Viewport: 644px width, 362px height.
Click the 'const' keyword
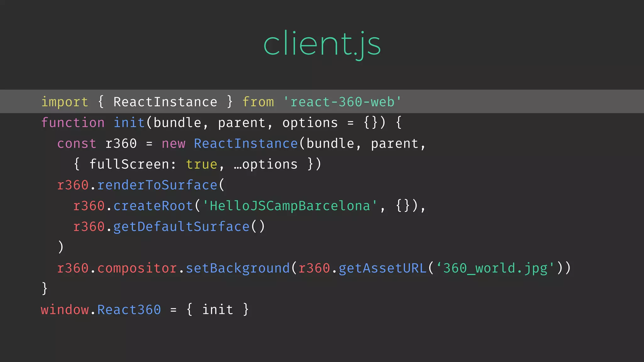pyautogui.click(x=77, y=144)
